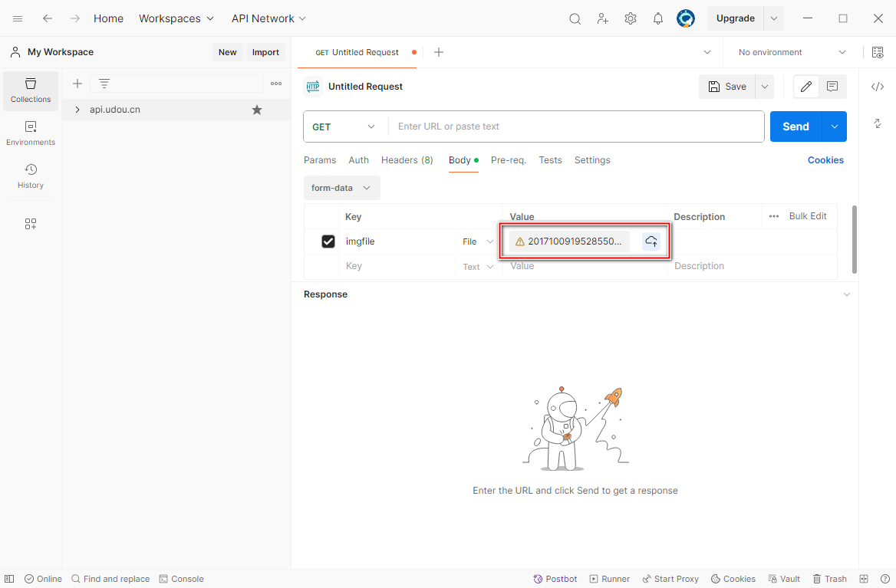This screenshot has height=588, width=896.
Task: Open the notifications bell icon
Action: (x=658, y=18)
